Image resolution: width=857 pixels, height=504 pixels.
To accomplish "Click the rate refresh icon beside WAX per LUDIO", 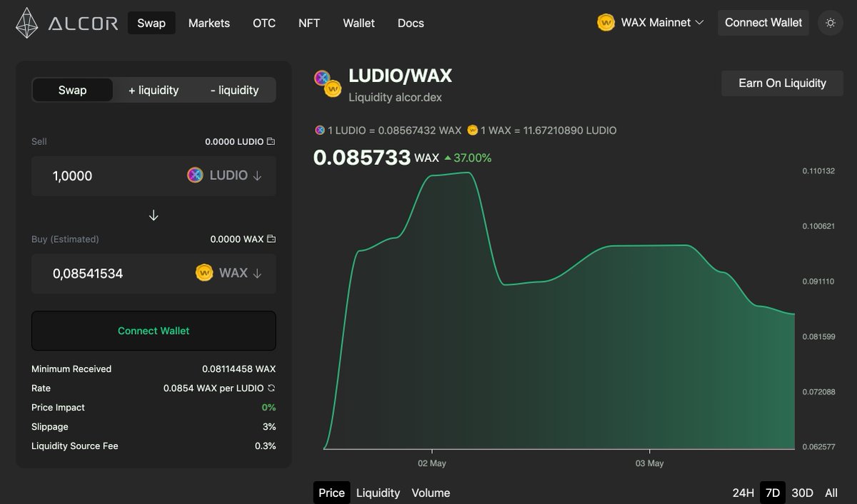I will (x=271, y=388).
